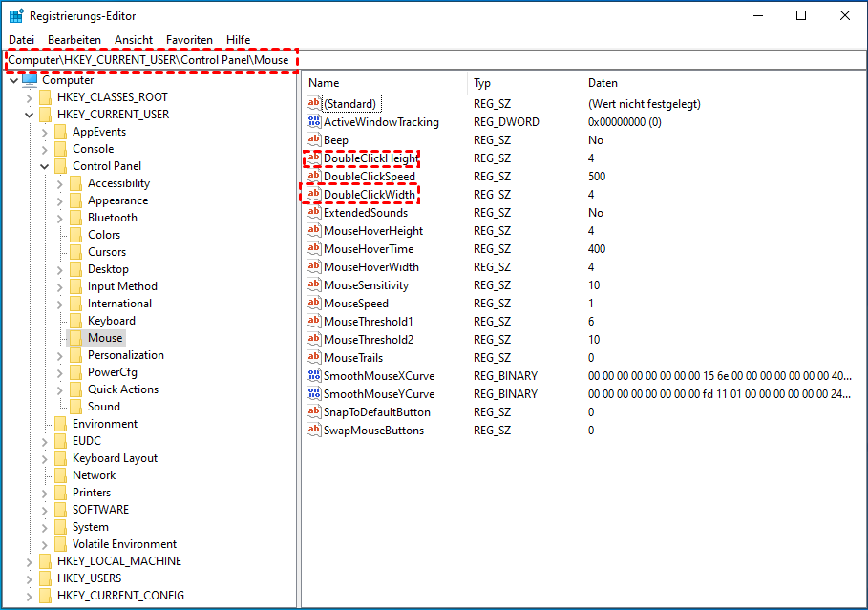Image resolution: width=868 pixels, height=610 pixels.
Task: Click the Colors key folder icon
Action: click(75, 235)
